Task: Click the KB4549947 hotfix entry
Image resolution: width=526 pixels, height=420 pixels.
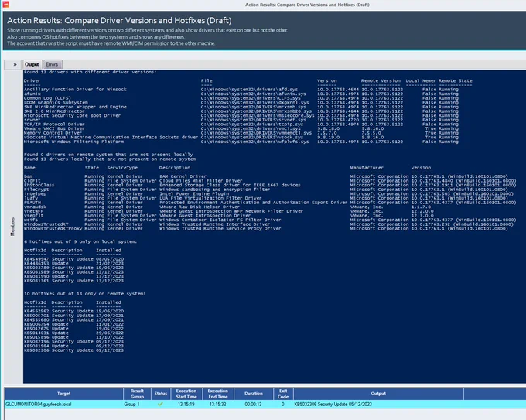Action: [73, 259]
